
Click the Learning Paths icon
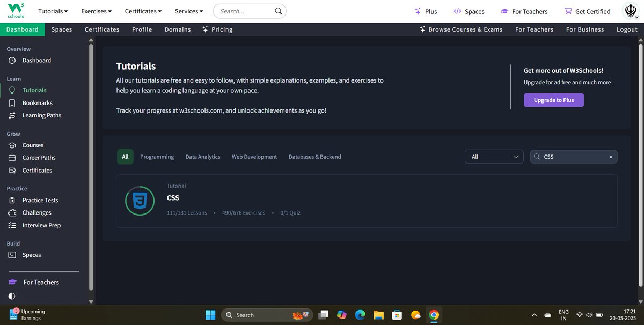click(12, 115)
